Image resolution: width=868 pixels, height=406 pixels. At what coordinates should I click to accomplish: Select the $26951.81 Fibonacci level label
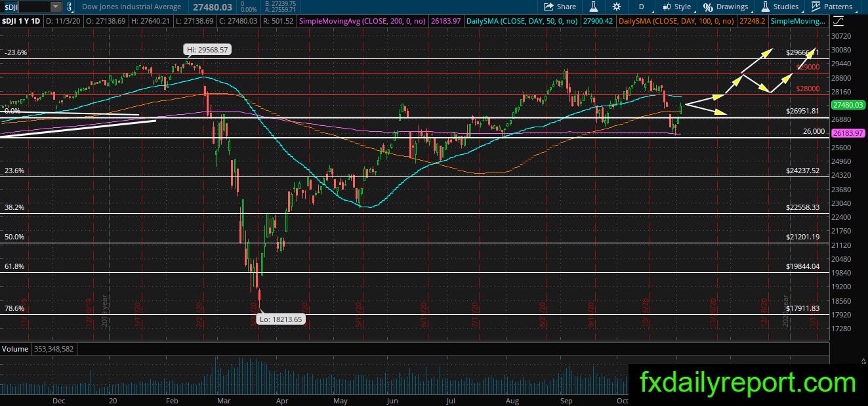802,112
